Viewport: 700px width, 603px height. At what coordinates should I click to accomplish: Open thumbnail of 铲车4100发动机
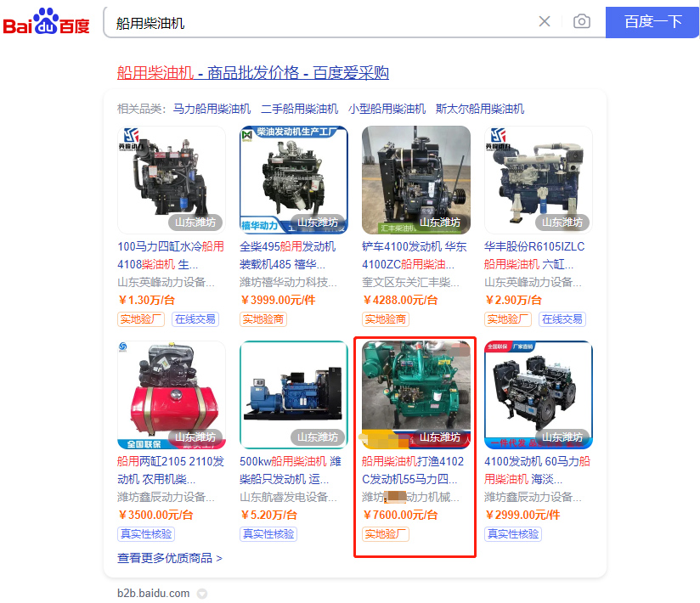(x=416, y=180)
